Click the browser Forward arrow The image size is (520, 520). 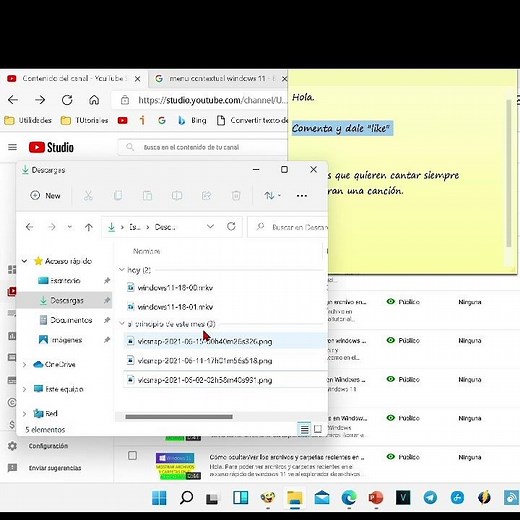pos(40,100)
